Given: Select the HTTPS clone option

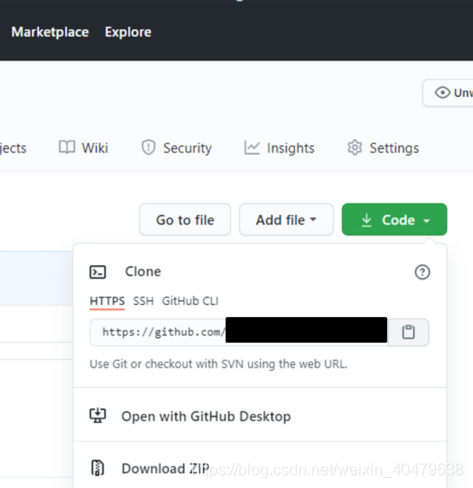Looking at the screenshot, I should click(107, 301).
